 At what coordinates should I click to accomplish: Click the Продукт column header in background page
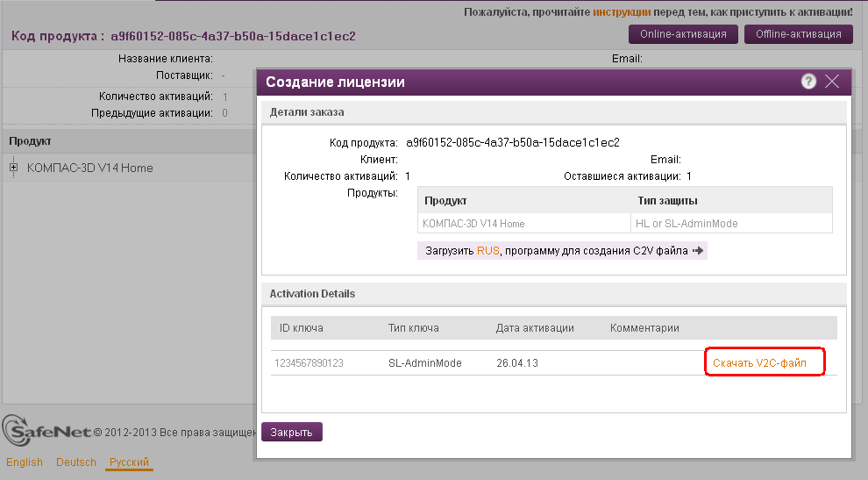[x=30, y=140]
